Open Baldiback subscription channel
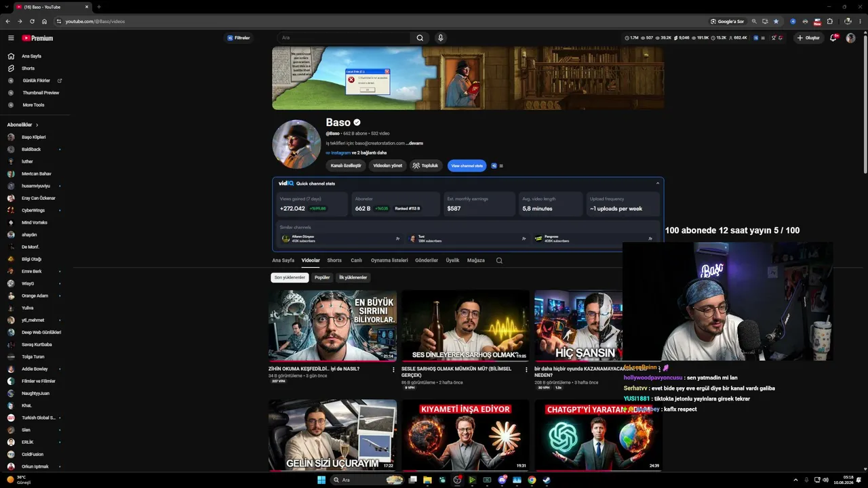This screenshot has width=868, height=488. pyautogui.click(x=31, y=149)
